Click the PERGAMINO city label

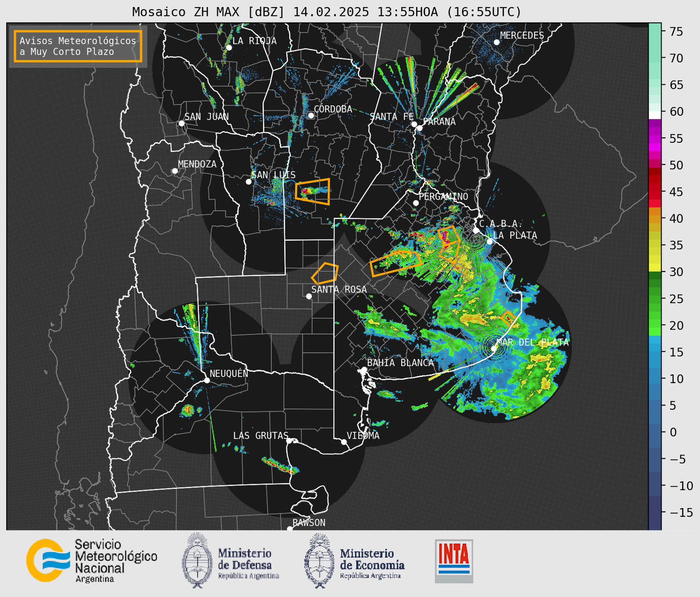pyautogui.click(x=443, y=196)
